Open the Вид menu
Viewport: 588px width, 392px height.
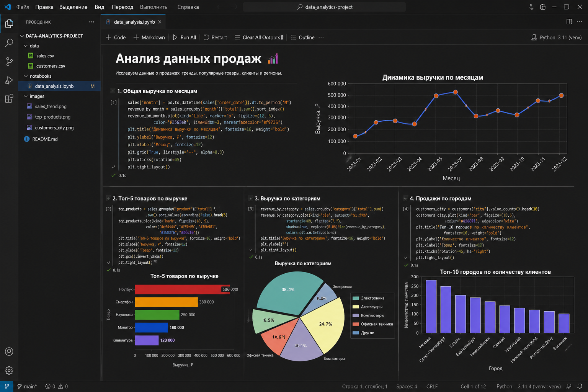click(x=100, y=7)
